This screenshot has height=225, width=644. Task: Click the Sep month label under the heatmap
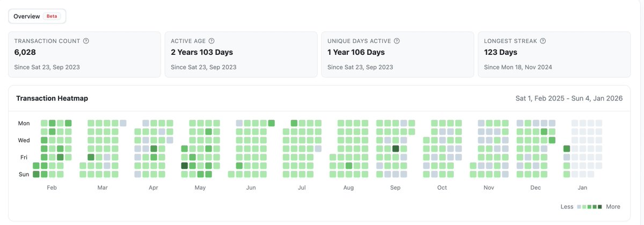pyautogui.click(x=396, y=188)
